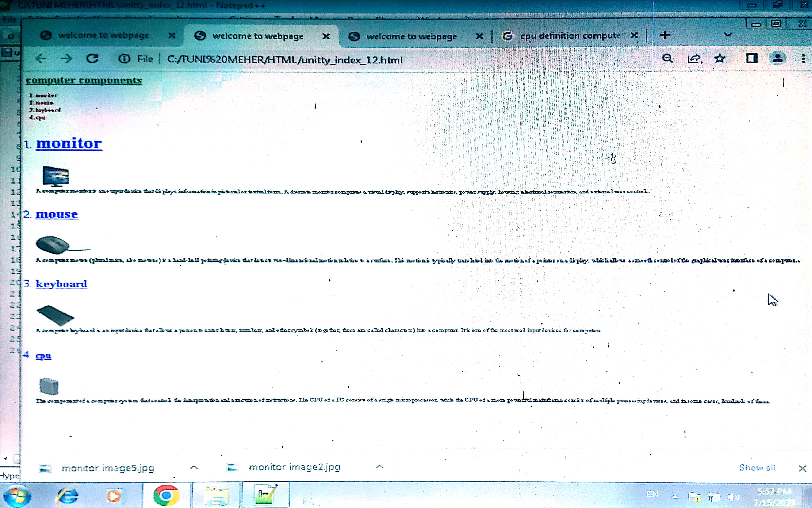Reload the current page
Viewport: 812px width, 508px height.
click(92, 59)
